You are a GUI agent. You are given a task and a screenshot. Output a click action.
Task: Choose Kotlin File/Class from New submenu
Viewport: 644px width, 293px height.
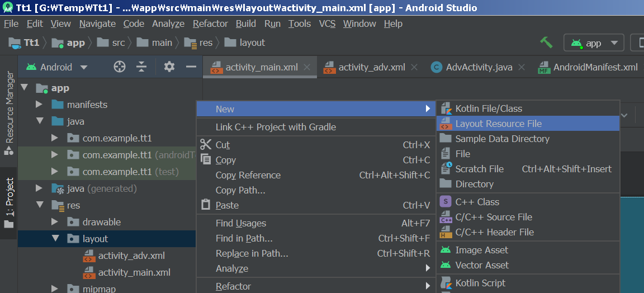(528, 108)
